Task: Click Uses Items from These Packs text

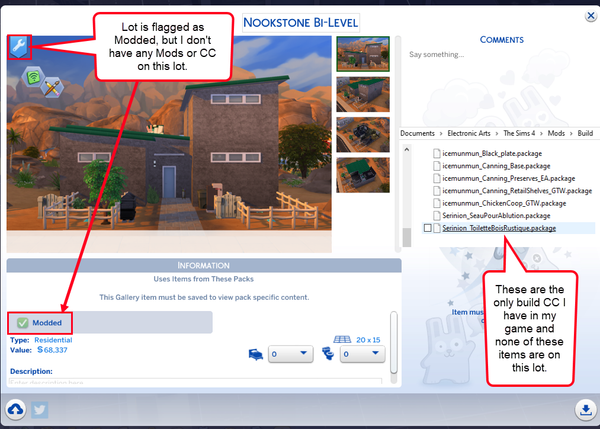Action: coord(204,279)
